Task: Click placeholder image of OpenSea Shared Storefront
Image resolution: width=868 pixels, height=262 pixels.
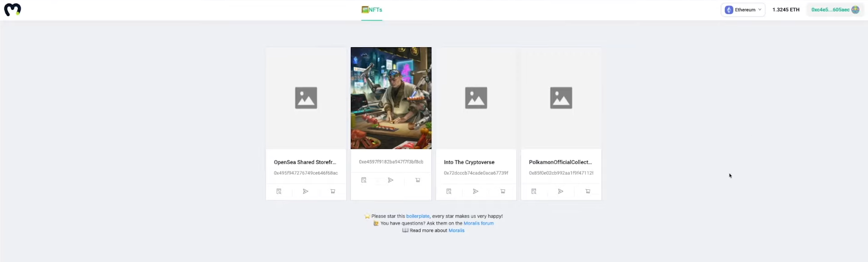Action: [306, 98]
